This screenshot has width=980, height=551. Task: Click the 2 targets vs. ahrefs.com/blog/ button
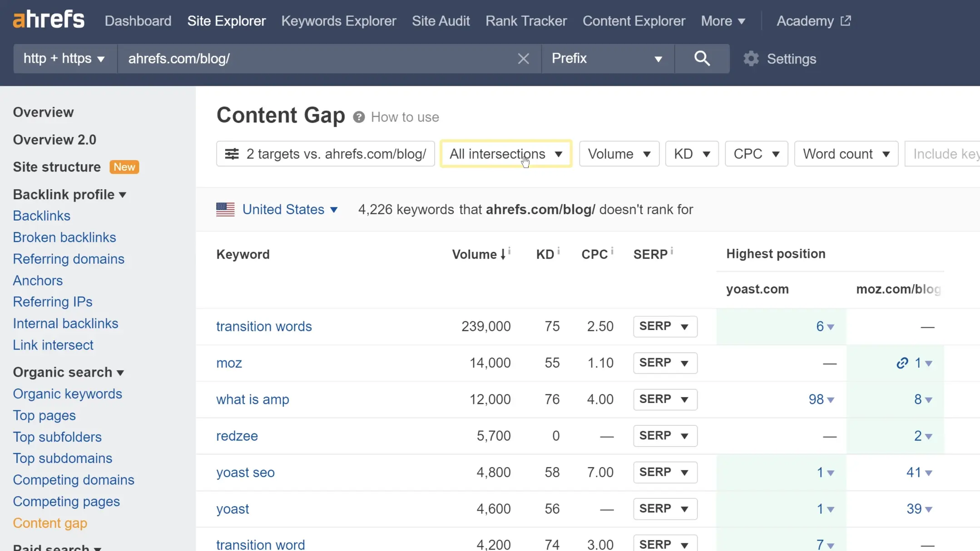pos(325,154)
